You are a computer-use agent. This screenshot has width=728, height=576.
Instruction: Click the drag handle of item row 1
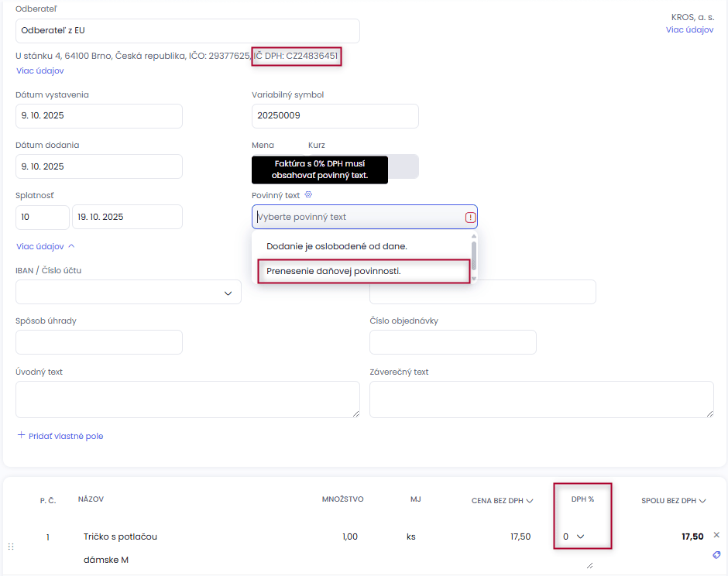coord(11,547)
